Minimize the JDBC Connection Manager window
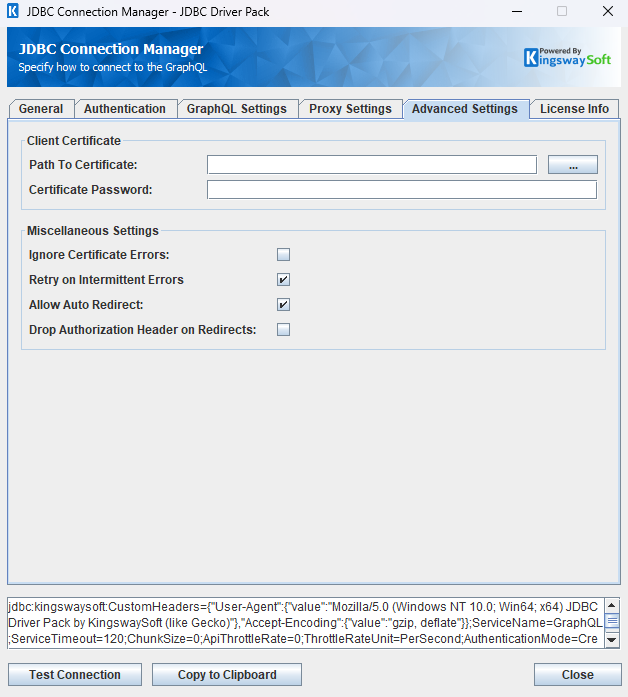Screen dimensions: 628x697 click(517, 11)
